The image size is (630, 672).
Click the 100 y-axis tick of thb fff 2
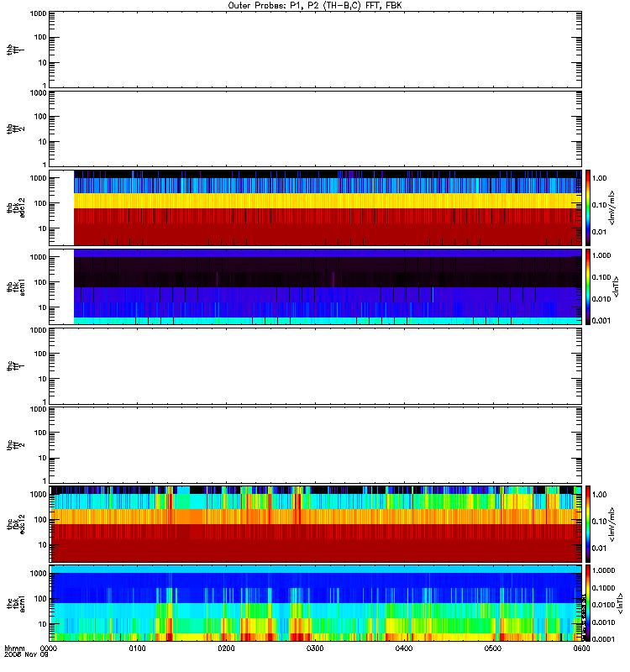tap(40, 117)
